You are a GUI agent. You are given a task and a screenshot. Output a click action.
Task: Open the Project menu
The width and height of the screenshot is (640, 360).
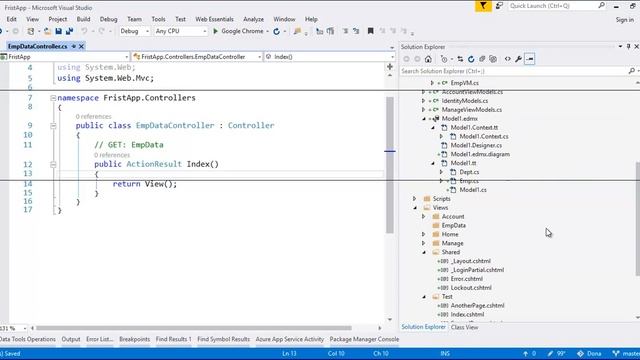[58, 19]
